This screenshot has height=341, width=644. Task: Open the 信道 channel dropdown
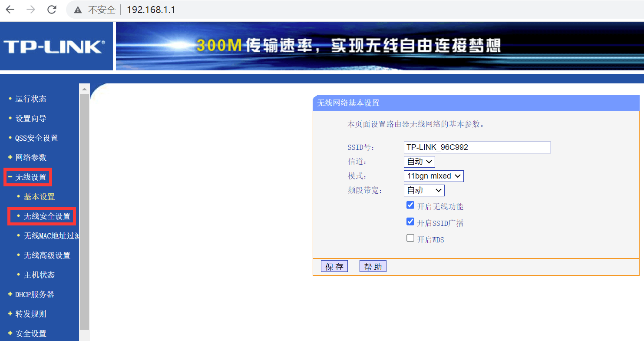tap(419, 161)
